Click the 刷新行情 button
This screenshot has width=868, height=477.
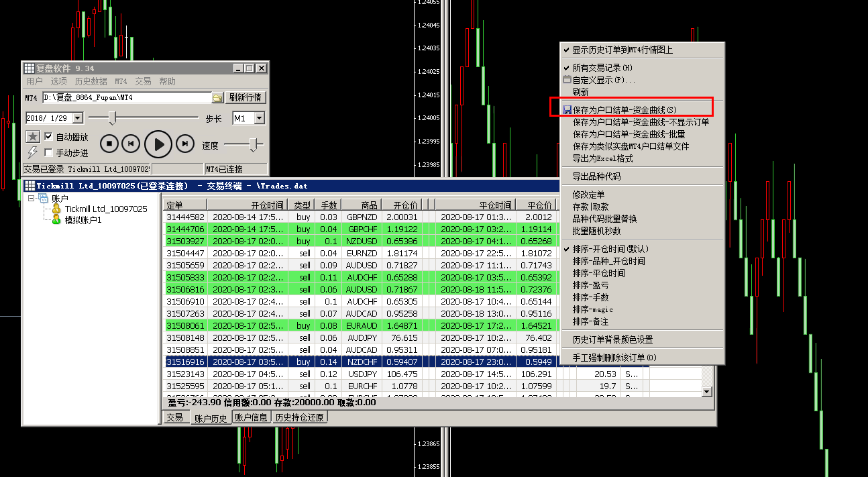tap(246, 98)
